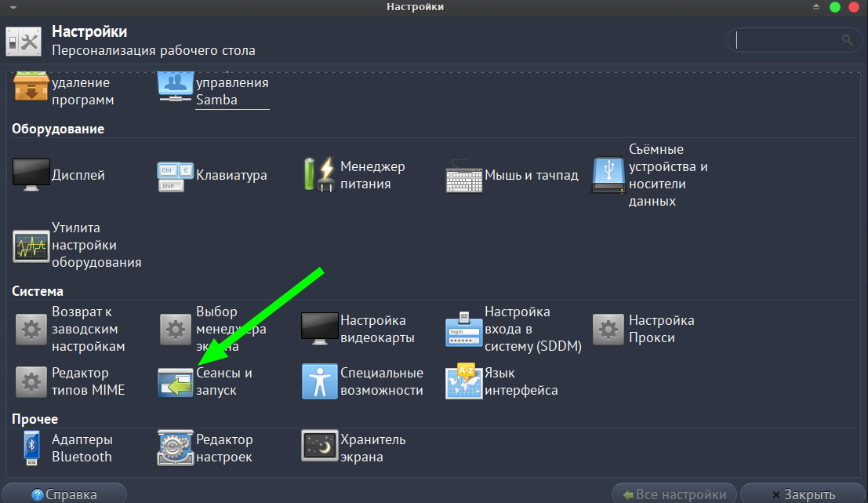Open the Сеансы и запуск icon
Image resolution: width=868 pixels, height=503 pixels.
176,382
